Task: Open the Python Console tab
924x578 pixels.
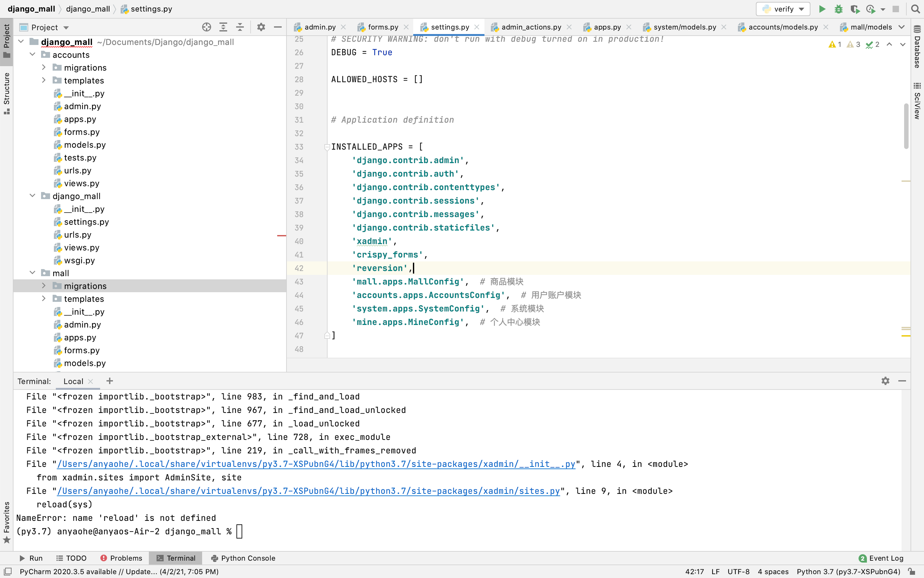Action: (243, 558)
